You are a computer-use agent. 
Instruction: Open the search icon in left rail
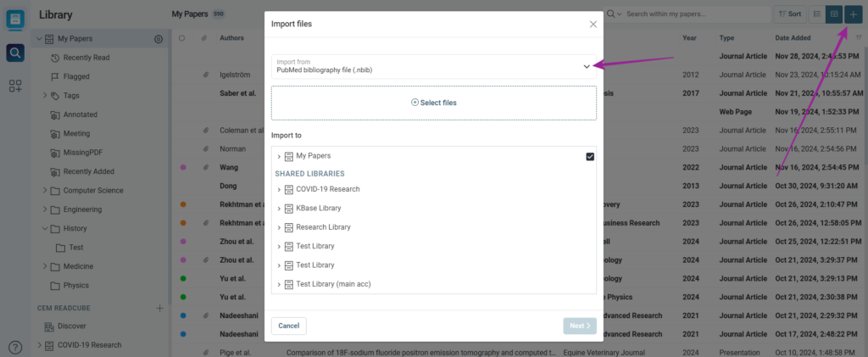[14, 53]
